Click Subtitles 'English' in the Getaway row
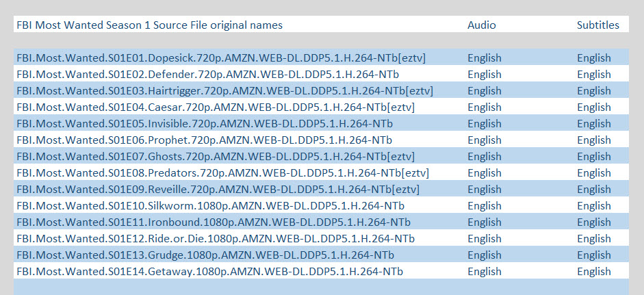The width and height of the screenshot is (644, 295). point(594,272)
